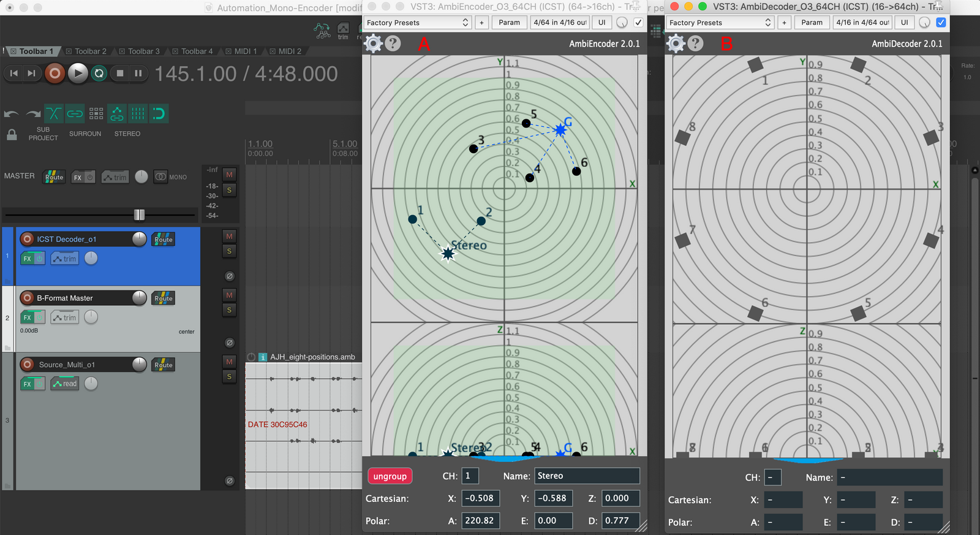Bypass FX on B-Format Master track
Screen dimensions: 980x535
39,317
